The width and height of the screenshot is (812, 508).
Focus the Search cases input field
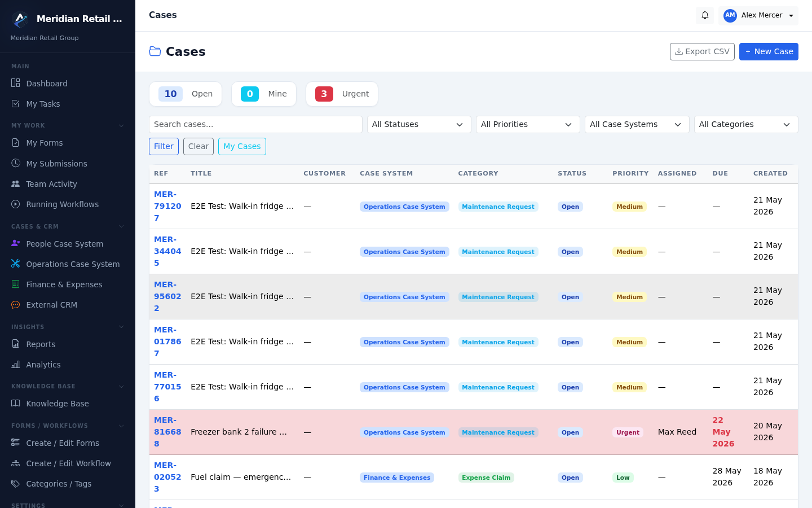[x=255, y=124]
